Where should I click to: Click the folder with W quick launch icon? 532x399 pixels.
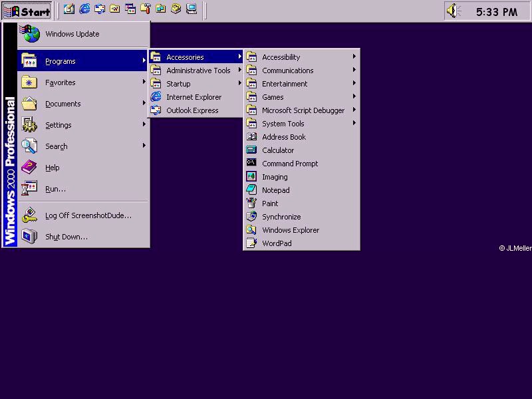(114, 9)
